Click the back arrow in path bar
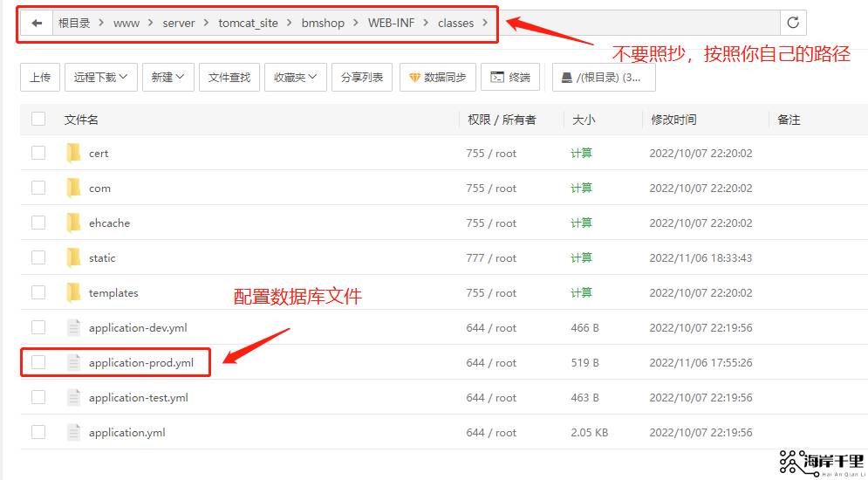 [37, 24]
